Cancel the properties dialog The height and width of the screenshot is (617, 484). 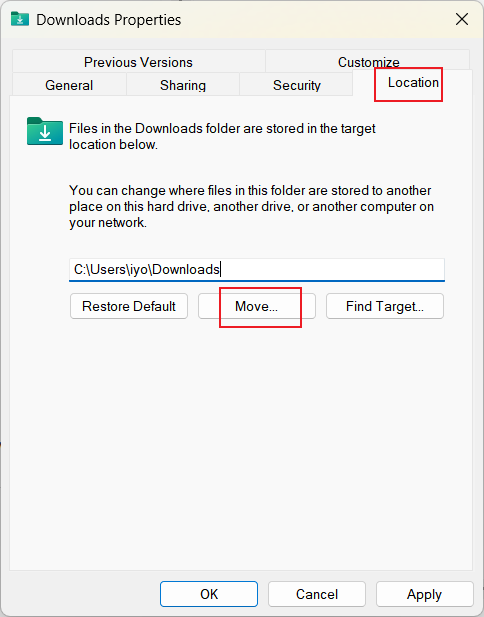click(x=317, y=594)
